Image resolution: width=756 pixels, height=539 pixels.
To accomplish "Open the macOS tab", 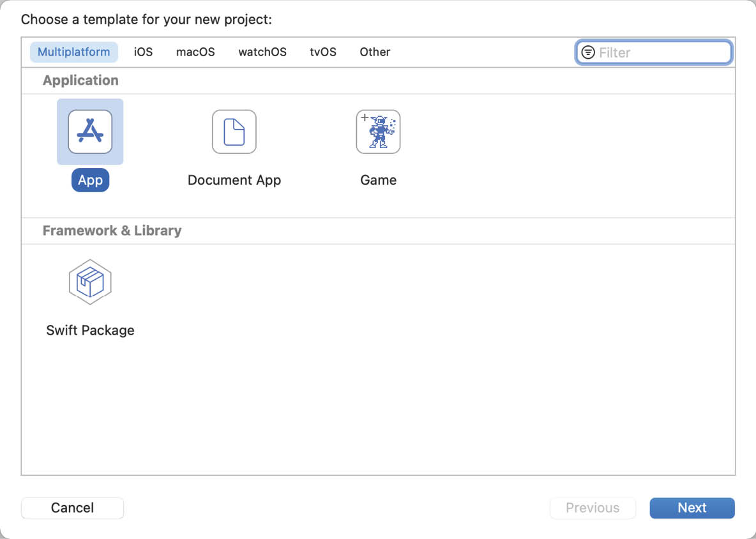I will pos(195,52).
